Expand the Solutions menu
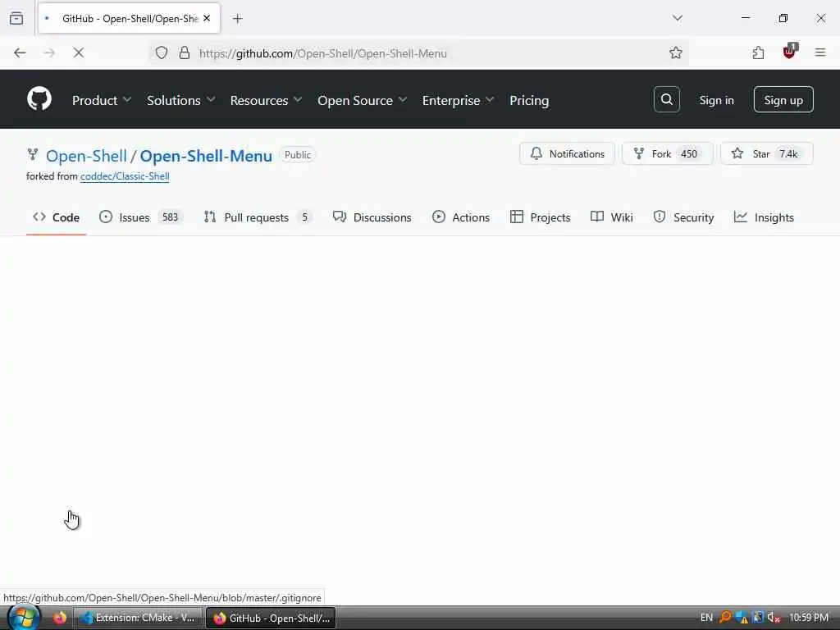The image size is (840, 630). [x=180, y=100]
